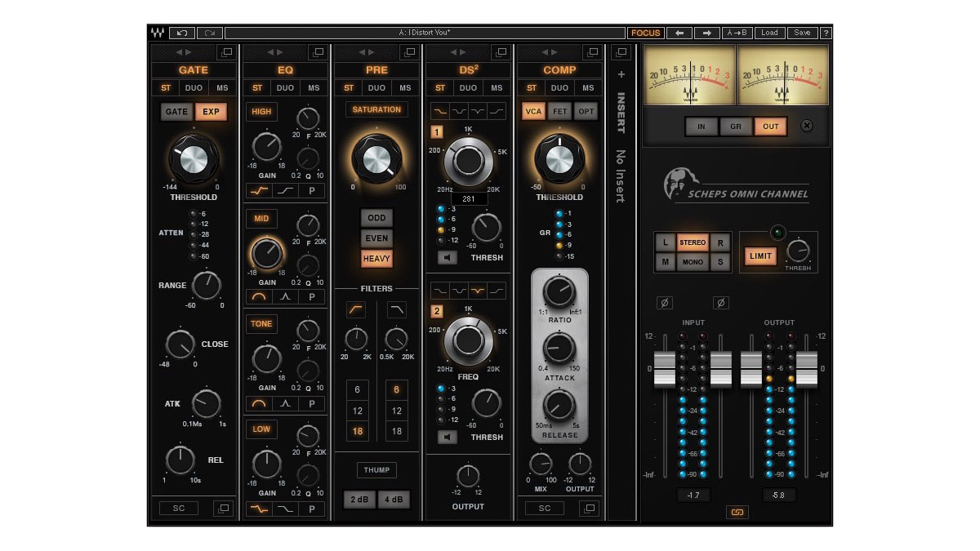The height and width of the screenshot is (551, 980).
Task: Click the FOCUS button
Action: coord(645,33)
